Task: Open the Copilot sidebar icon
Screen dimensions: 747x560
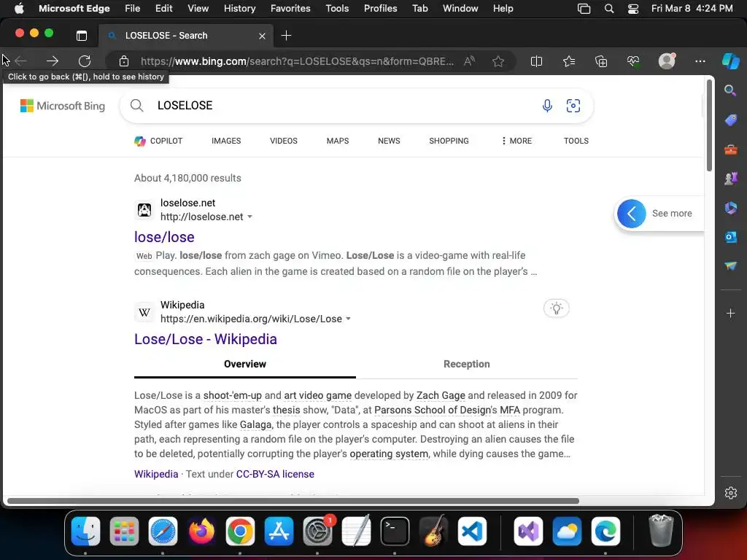Action: [731, 61]
